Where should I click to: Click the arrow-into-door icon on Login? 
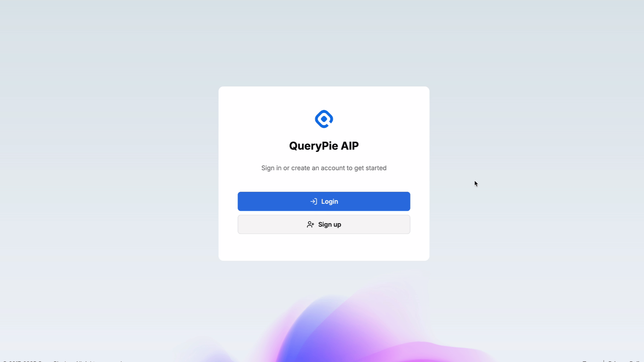[314, 201]
